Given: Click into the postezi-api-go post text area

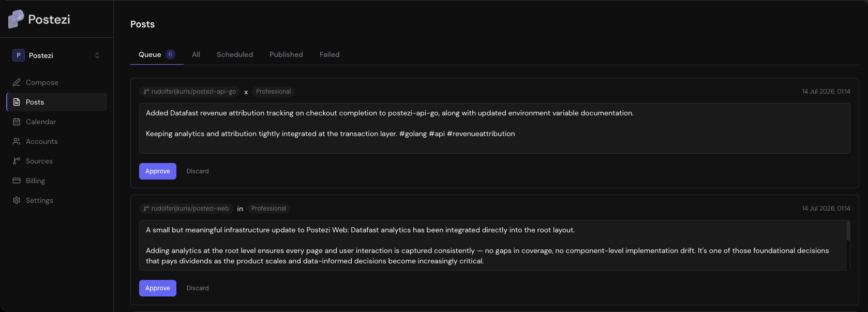Looking at the screenshot, I should [x=495, y=128].
